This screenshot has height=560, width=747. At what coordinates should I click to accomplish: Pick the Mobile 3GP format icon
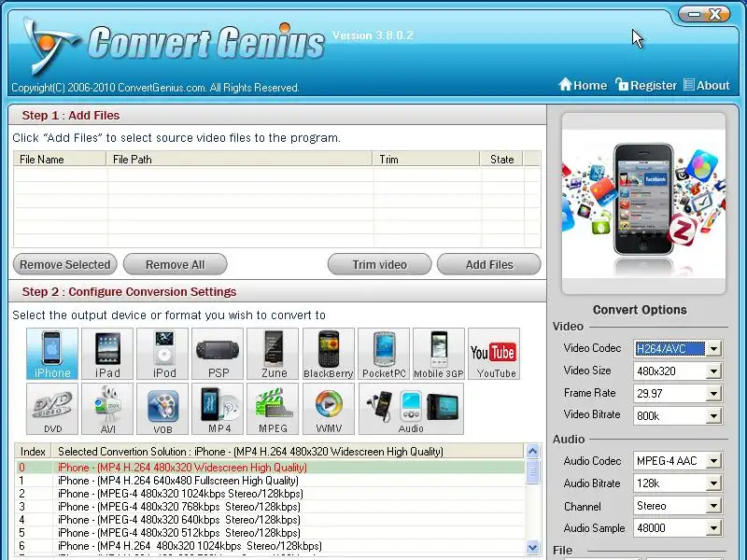[x=439, y=354]
